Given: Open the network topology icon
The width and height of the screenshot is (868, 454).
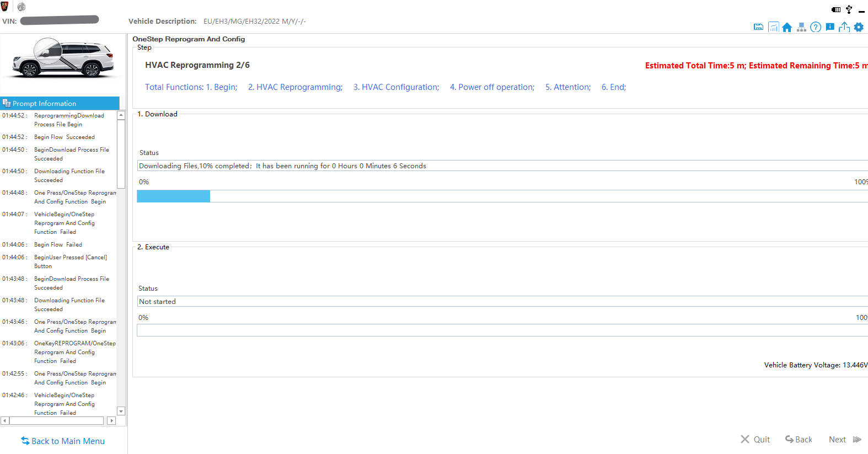Looking at the screenshot, I should point(801,27).
